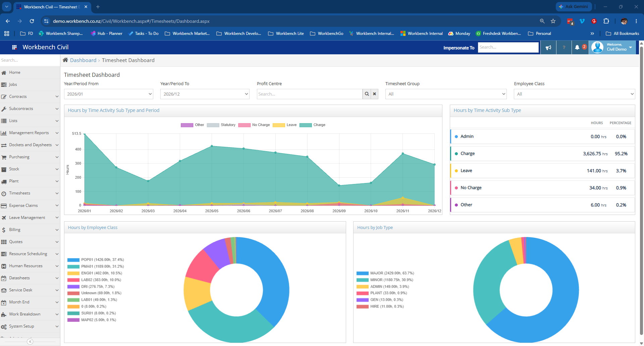
Task: Toggle the ENG01 yellow legend swatch
Action: (73, 273)
